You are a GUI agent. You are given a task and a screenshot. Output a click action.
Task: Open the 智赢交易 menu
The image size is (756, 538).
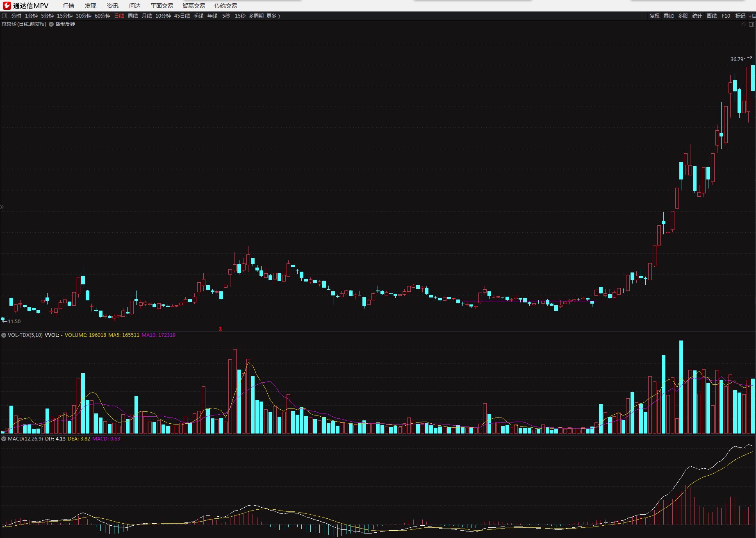click(x=194, y=6)
